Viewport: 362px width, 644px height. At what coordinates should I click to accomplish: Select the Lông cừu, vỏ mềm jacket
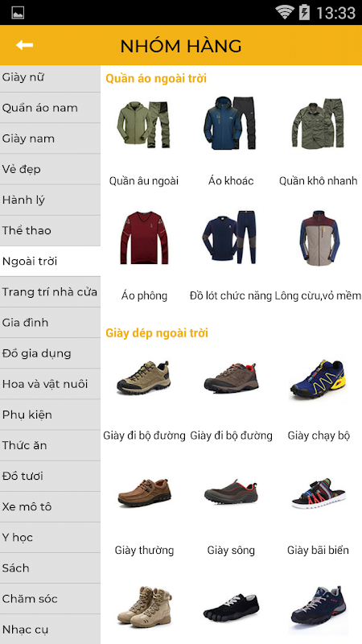click(319, 237)
